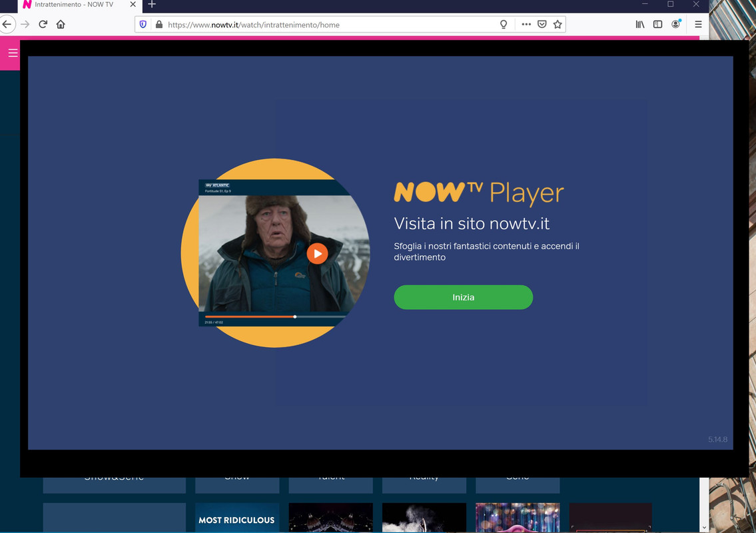Click the green Inizia button
The image size is (756, 533).
(x=464, y=297)
